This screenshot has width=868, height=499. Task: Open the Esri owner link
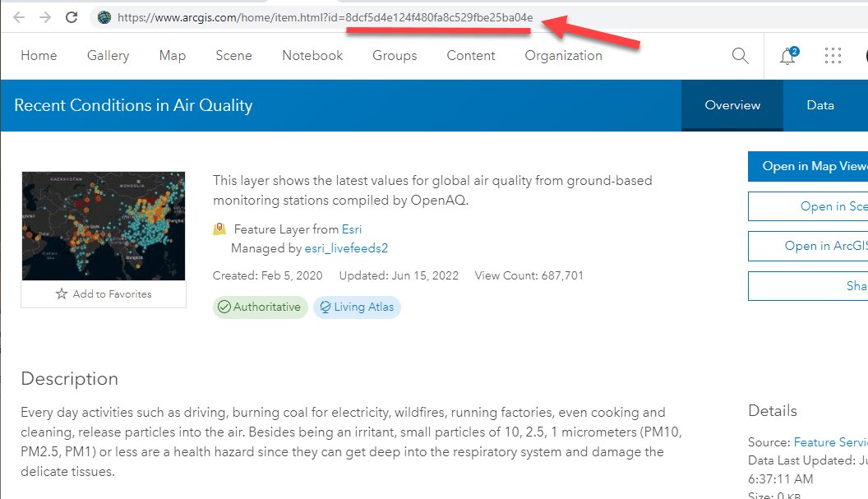(352, 229)
